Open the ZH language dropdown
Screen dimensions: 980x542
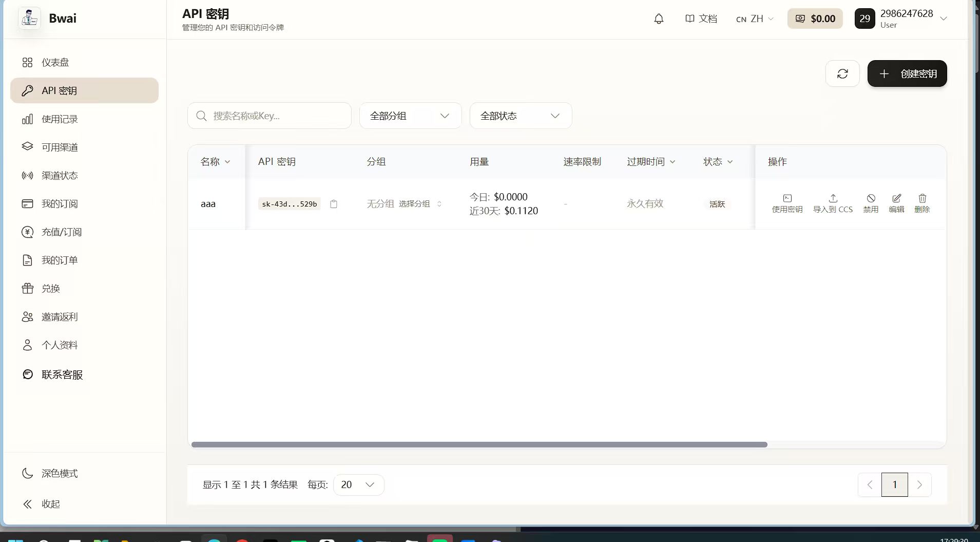755,18
